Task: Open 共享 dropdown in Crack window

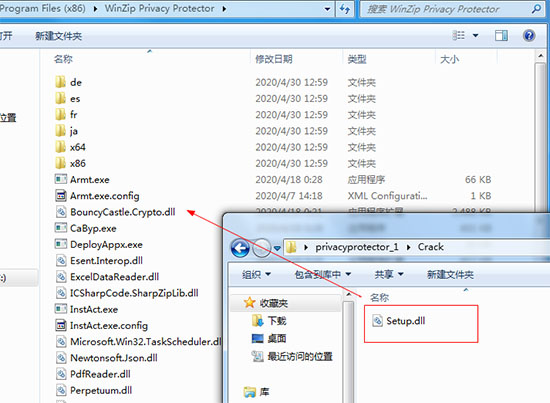Action: click(389, 274)
